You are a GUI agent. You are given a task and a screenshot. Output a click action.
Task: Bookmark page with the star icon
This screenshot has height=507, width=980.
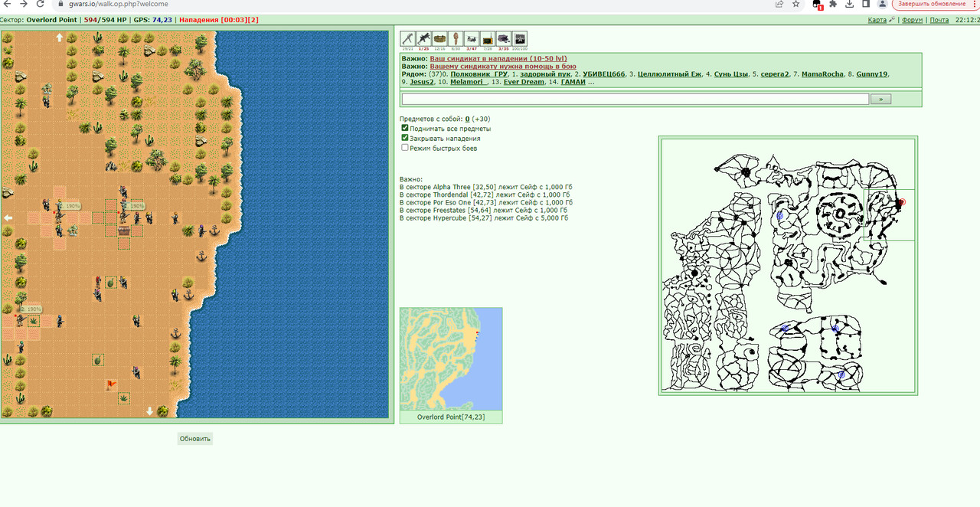(x=796, y=4)
